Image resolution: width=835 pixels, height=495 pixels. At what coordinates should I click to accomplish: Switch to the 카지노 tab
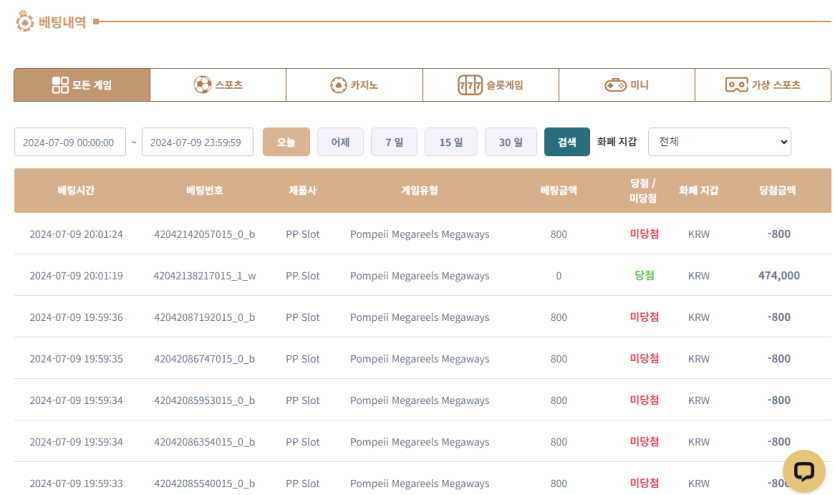pyautogui.click(x=355, y=85)
